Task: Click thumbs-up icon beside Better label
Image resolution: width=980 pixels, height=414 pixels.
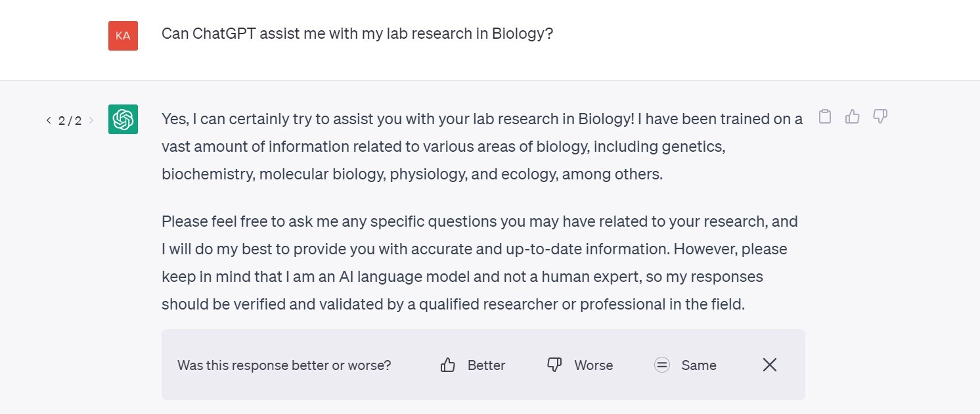Action: (x=448, y=365)
